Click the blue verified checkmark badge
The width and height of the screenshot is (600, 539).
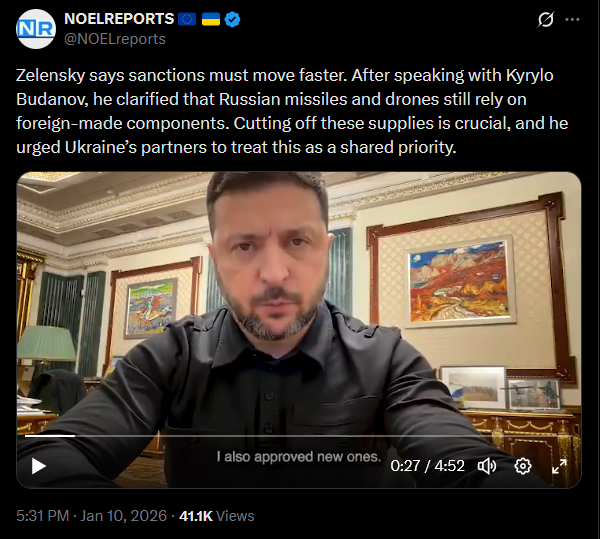[x=232, y=19]
